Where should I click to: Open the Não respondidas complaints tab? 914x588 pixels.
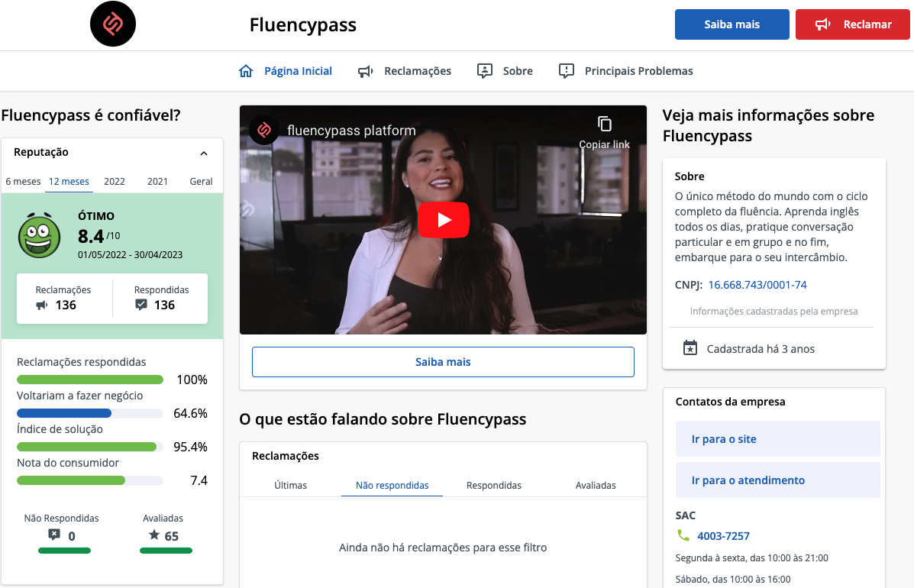point(392,485)
